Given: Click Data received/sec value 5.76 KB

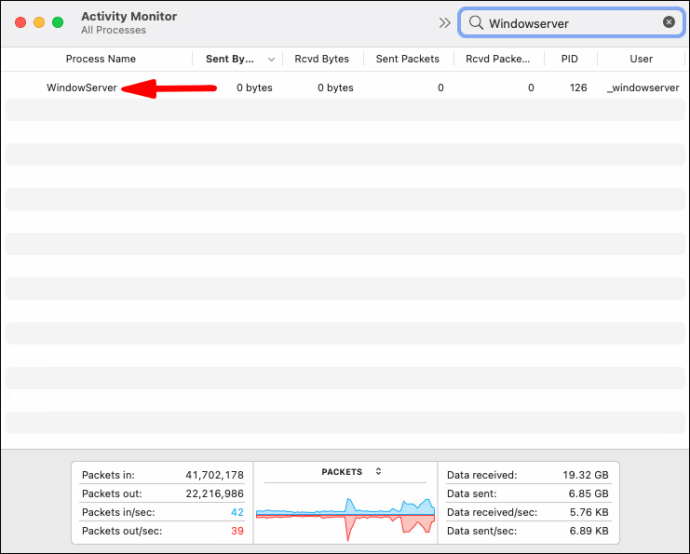Looking at the screenshot, I should [589, 512].
